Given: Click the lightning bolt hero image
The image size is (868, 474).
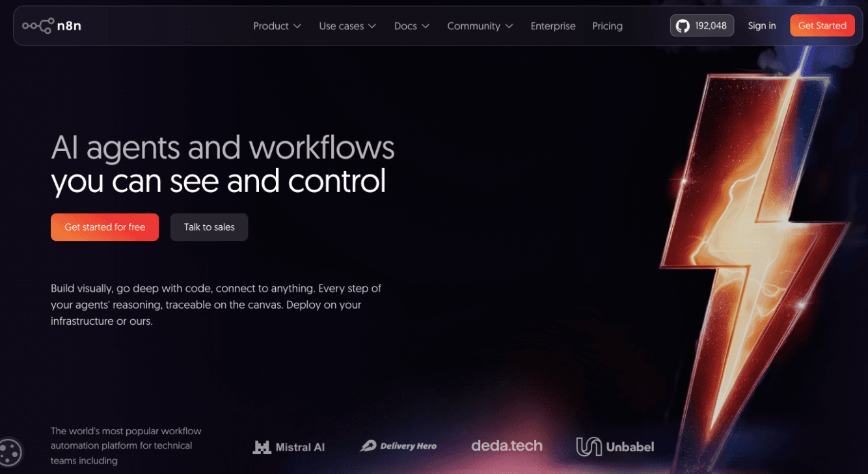Looking at the screenshot, I should [x=755, y=260].
